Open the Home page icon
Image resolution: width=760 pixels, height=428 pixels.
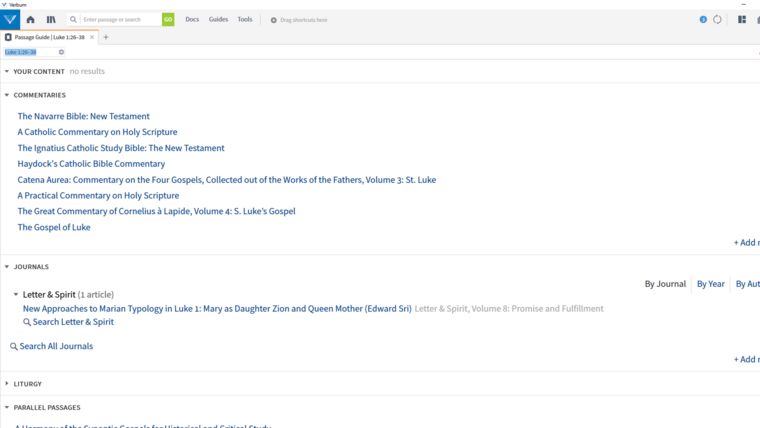[x=31, y=20]
